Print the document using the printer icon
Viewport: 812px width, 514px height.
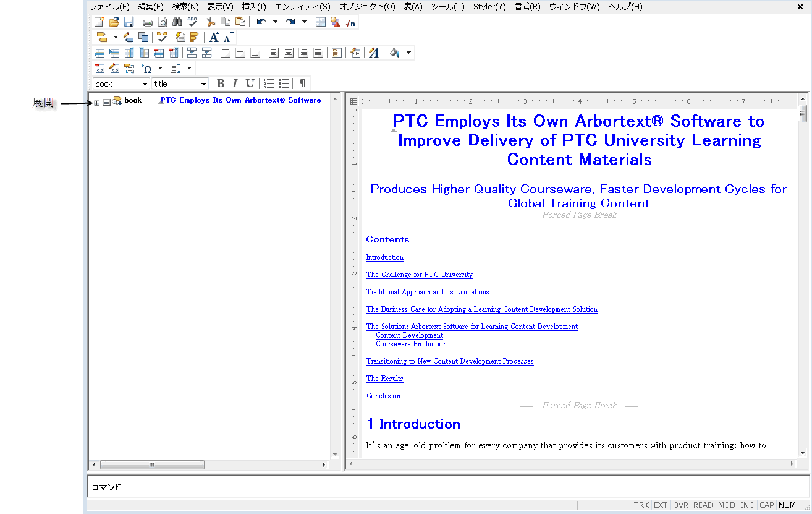coord(148,22)
